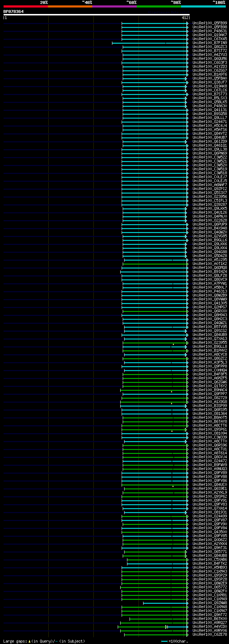Screen dimensions: 229x644
Task: Open hit link UniRef100_P48631
Action: 210,31
